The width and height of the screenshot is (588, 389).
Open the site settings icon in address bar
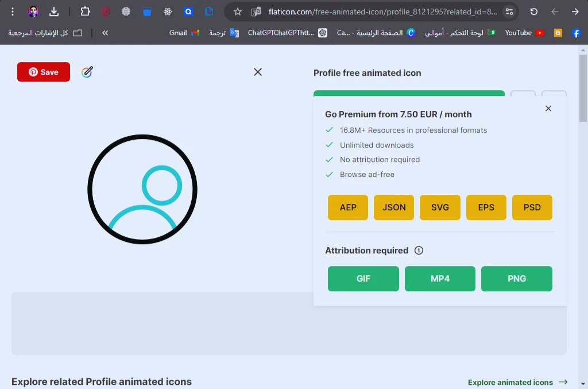509,11
